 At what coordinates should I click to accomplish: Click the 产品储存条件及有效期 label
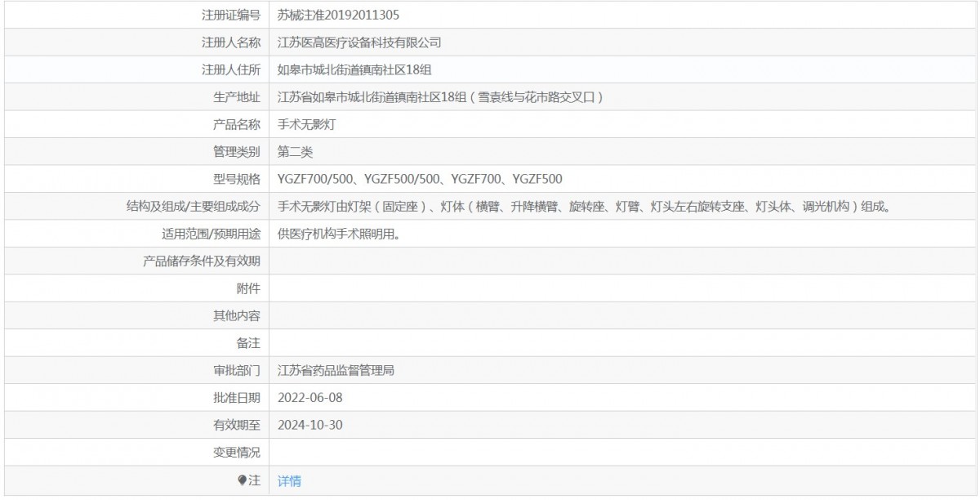pyautogui.click(x=202, y=261)
